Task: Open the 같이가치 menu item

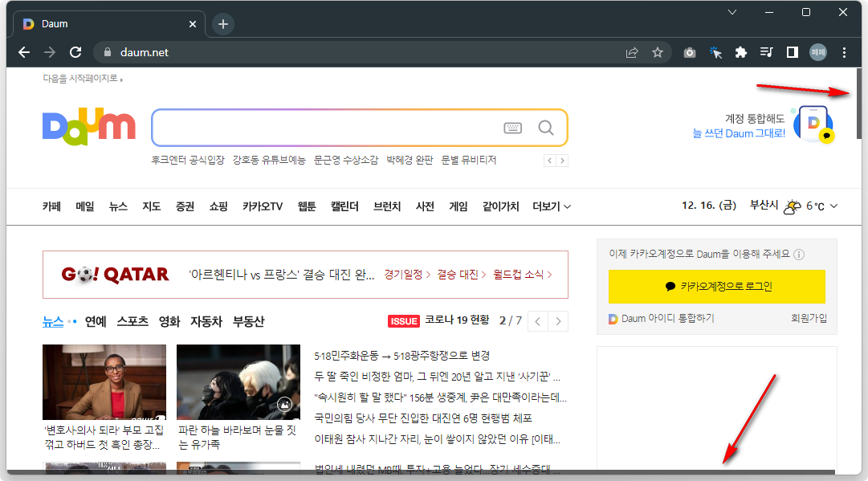Action: [x=500, y=206]
